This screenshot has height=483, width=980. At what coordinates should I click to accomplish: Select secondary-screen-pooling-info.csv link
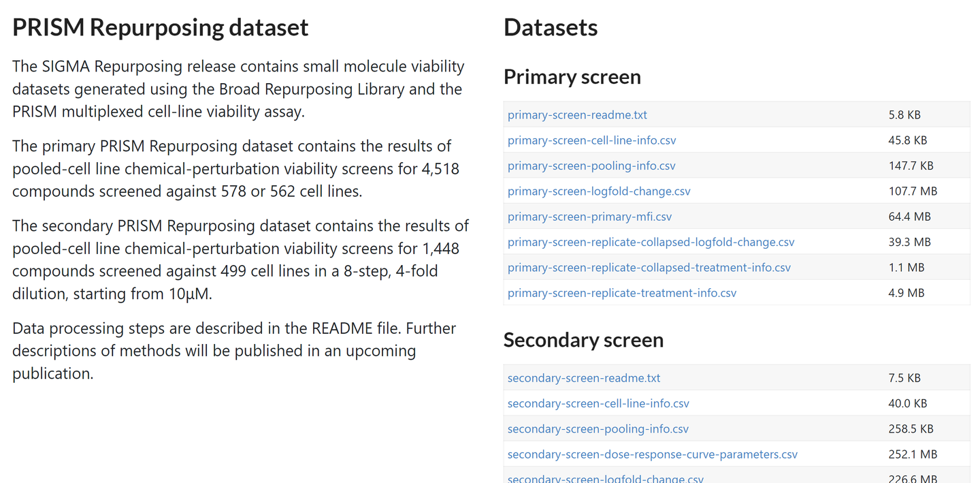click(598, 429)
